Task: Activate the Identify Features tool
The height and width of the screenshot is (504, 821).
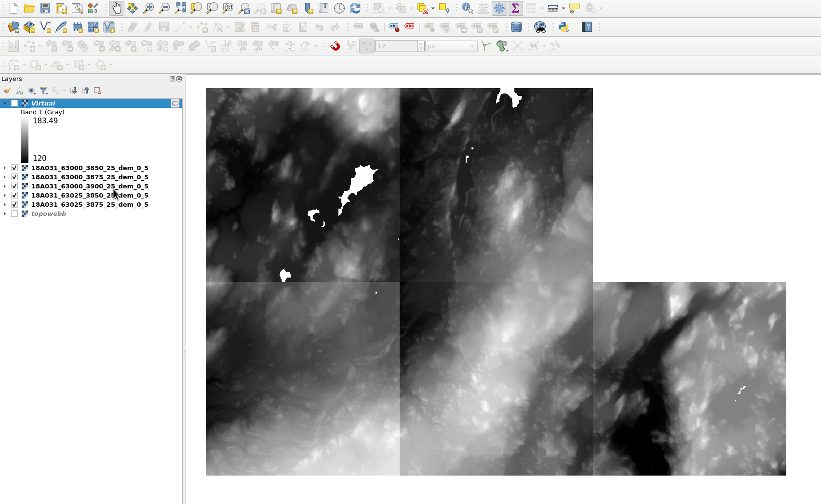Action: tap(467, 8)
